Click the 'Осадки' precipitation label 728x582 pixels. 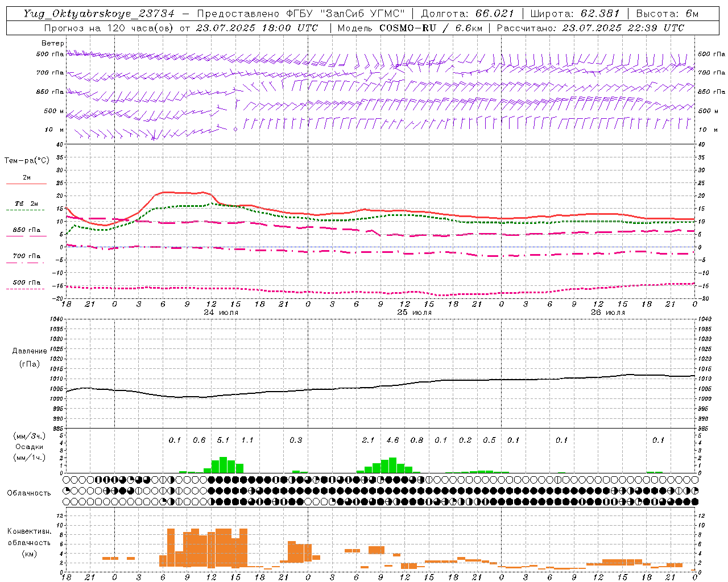pos(29,447)
